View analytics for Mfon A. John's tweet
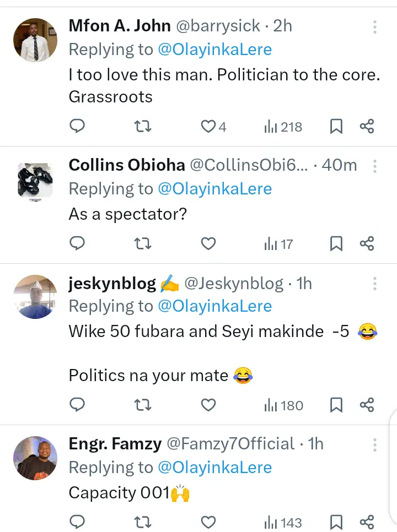 pos(283,127)
